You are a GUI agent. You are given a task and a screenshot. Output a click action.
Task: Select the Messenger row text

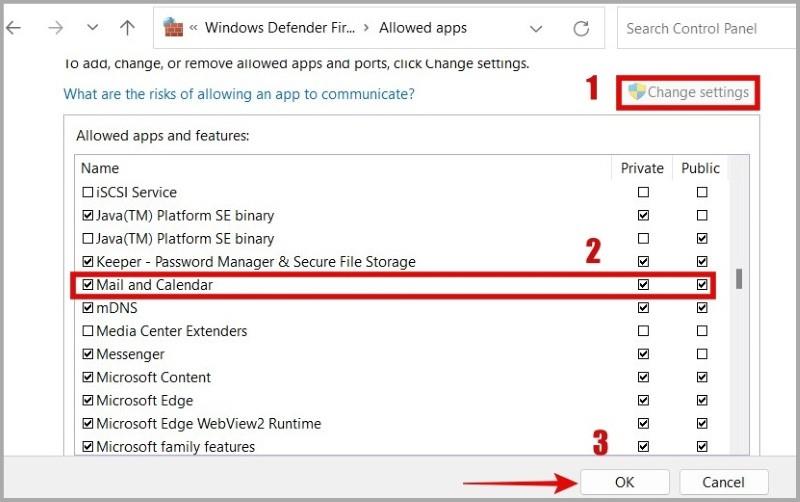(131, 355)
